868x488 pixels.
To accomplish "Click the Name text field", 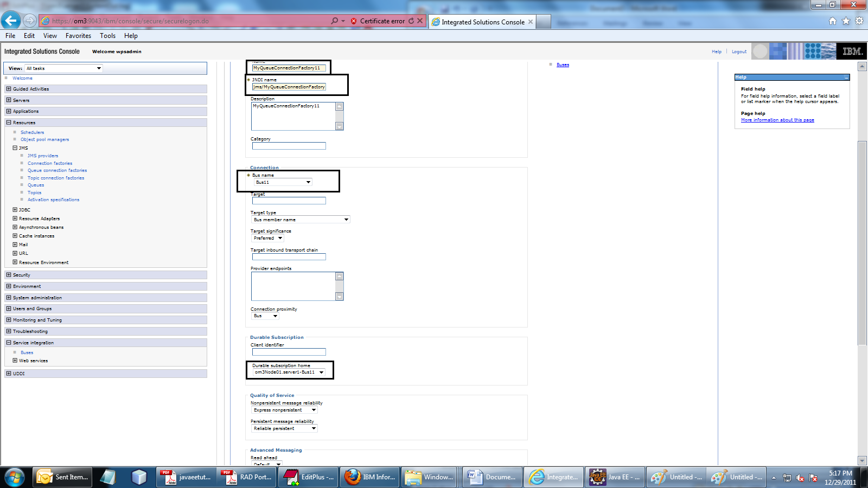I will [289, 68].
